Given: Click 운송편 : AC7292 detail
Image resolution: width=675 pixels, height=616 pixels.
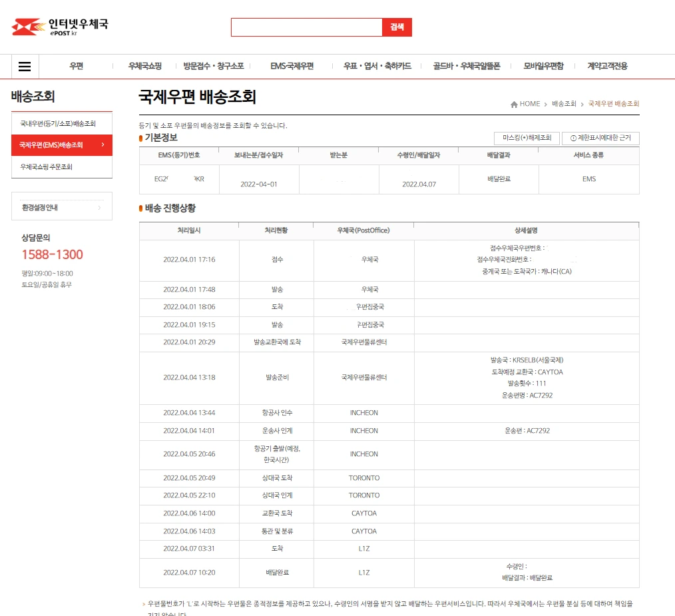Looking at the screenshot, I should pyautogui.click(x=527, y=431).
